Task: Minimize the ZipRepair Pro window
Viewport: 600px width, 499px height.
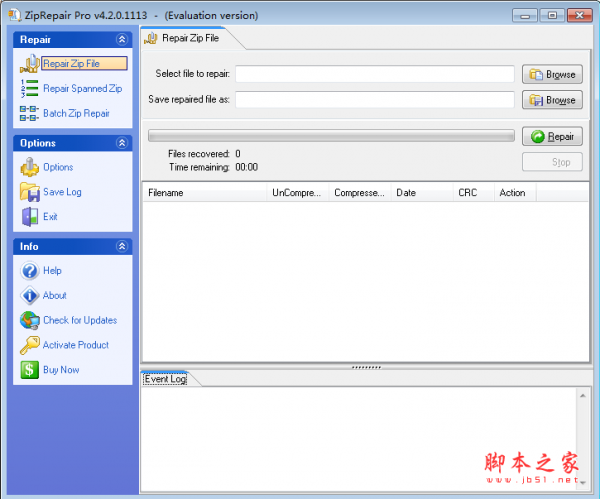Action: coord(525,16)
